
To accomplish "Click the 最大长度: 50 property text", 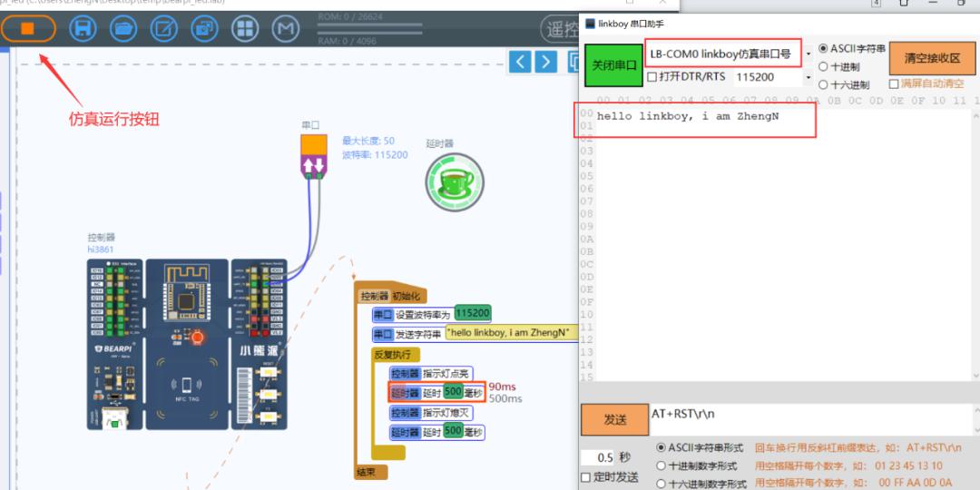I will (368, 142).
